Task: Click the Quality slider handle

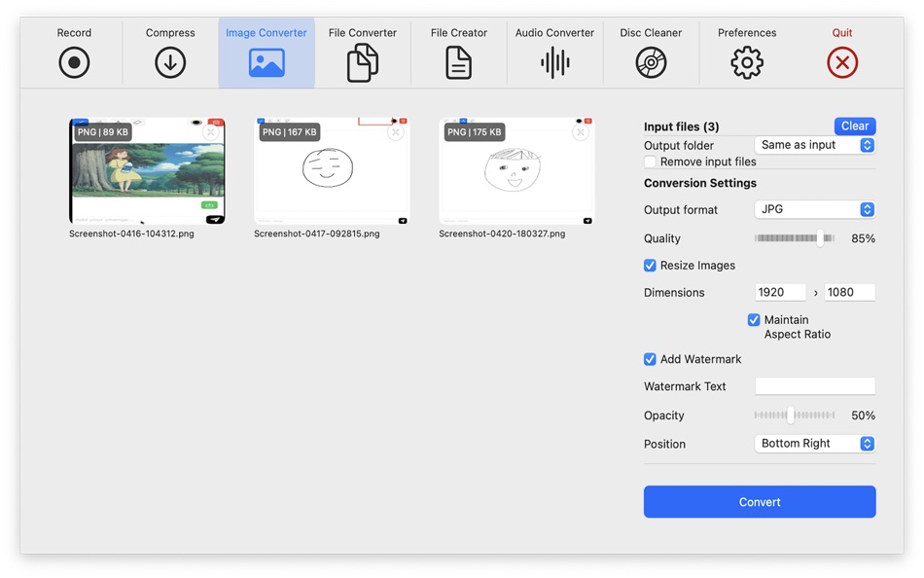Action: pyautogui.click(x=820, y=238)
